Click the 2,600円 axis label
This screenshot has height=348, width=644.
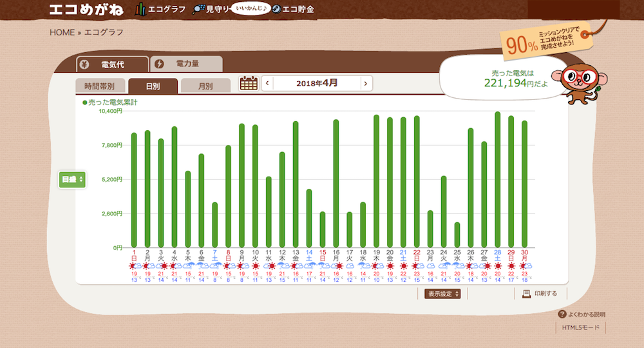pyautogui.click(x=111, y=214)
